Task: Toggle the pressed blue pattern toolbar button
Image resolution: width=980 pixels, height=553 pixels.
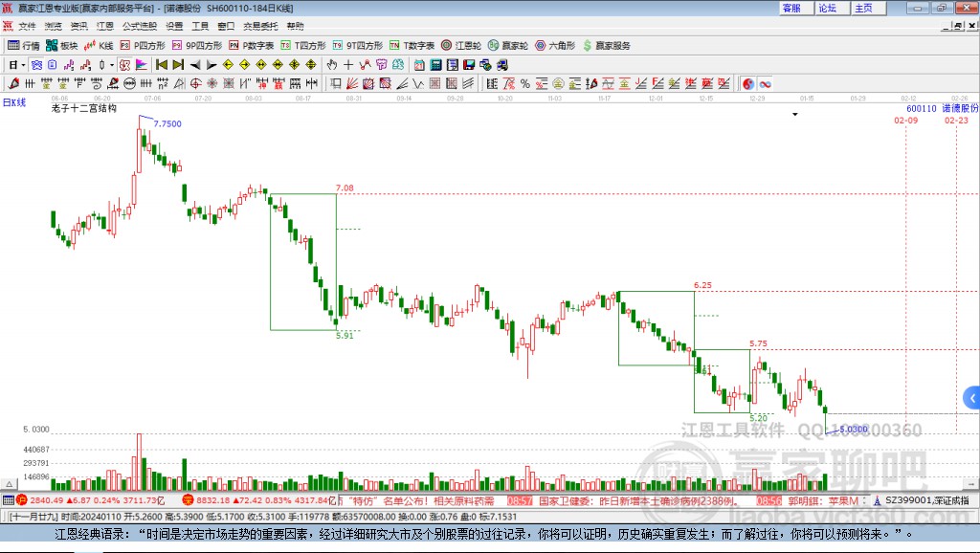Action: [37, 64]
